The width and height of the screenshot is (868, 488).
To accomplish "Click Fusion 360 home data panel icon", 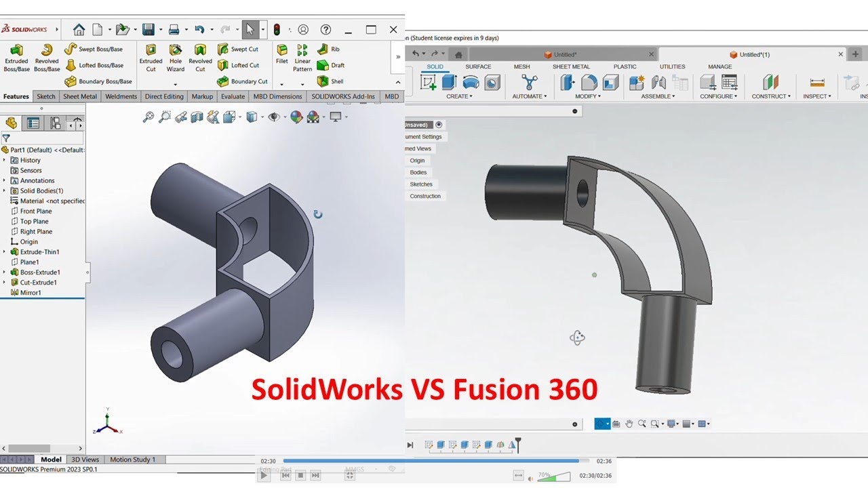I will (x=458, y=54).
